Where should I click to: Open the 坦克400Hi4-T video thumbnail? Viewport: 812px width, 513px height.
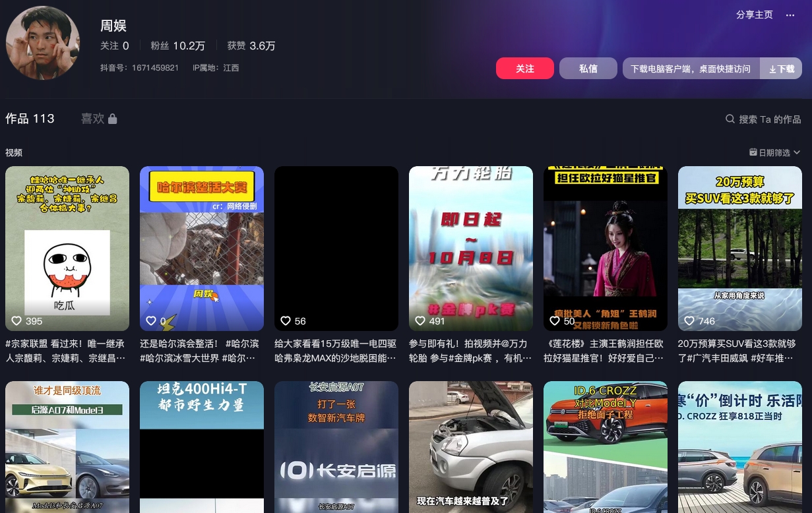click(202, 447)
